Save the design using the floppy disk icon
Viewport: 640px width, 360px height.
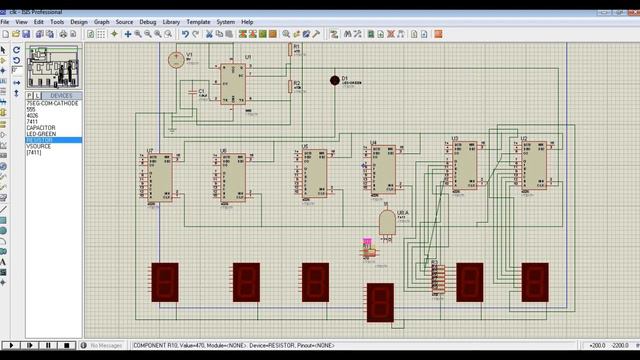coord(26,34)
